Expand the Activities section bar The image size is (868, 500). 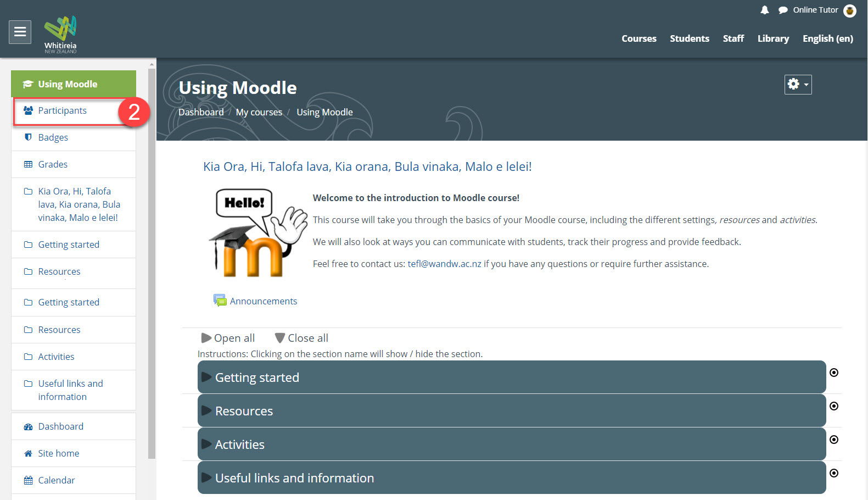(x=512, y=445)
